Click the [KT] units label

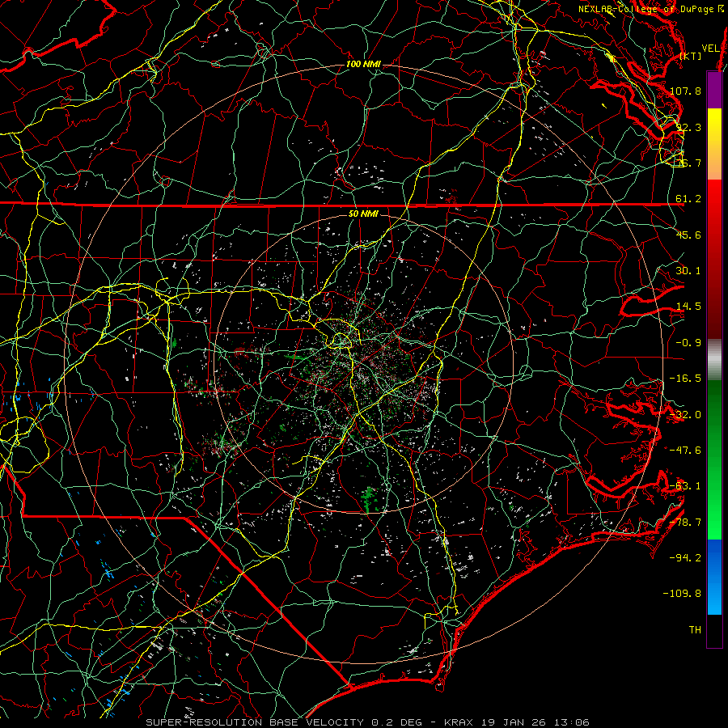pos(691,56)
